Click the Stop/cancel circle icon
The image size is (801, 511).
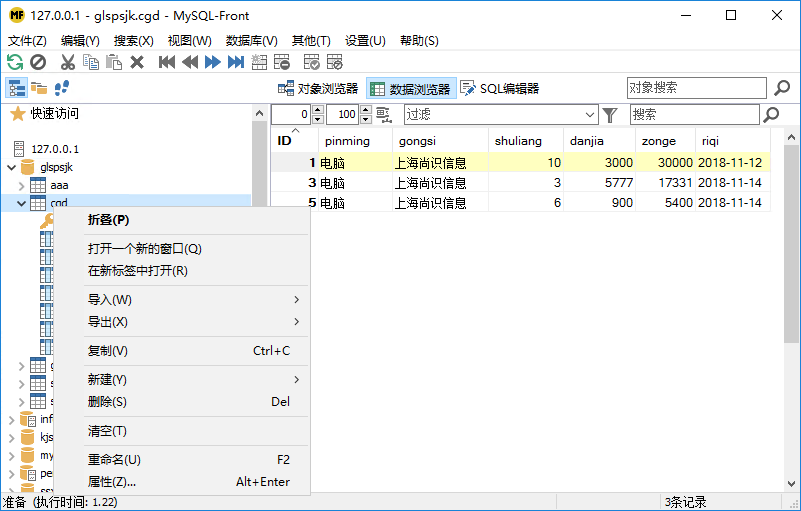pyautogui.click(x=38, y=62)
